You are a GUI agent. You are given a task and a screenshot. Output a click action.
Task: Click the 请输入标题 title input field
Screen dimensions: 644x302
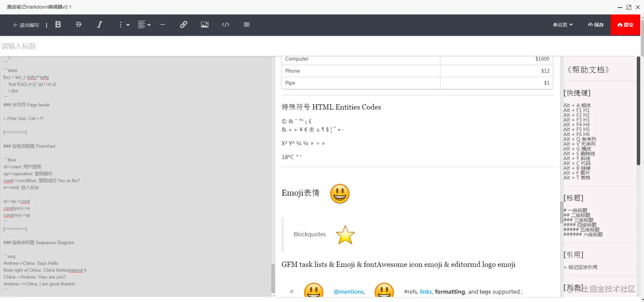tap(319, 46)
